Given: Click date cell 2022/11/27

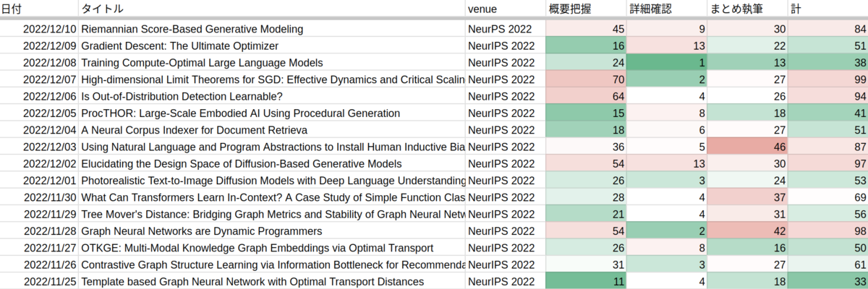Looking at the screenshot, I should pyautogui.click(x=39, y=248).
